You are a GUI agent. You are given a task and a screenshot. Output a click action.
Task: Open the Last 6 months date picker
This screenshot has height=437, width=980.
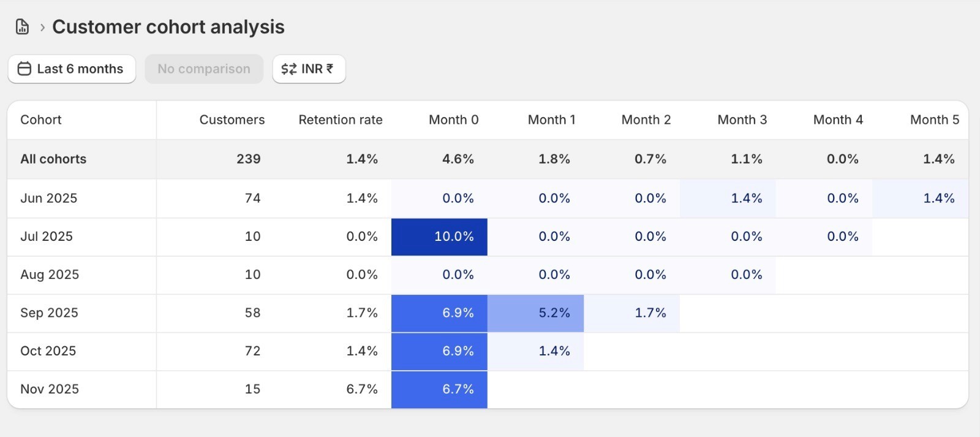pyautogui.click(x=72, y=69)
